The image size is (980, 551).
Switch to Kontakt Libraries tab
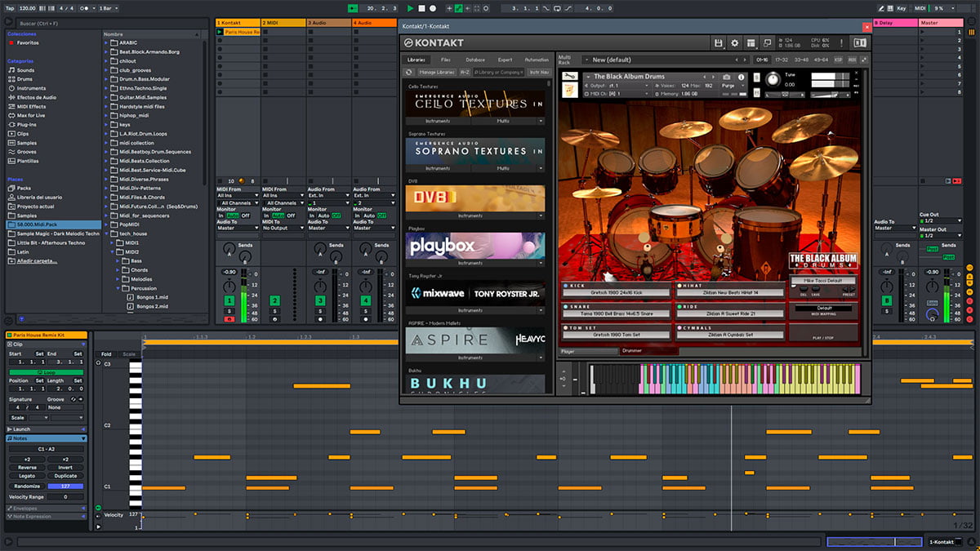coord(416,60)
